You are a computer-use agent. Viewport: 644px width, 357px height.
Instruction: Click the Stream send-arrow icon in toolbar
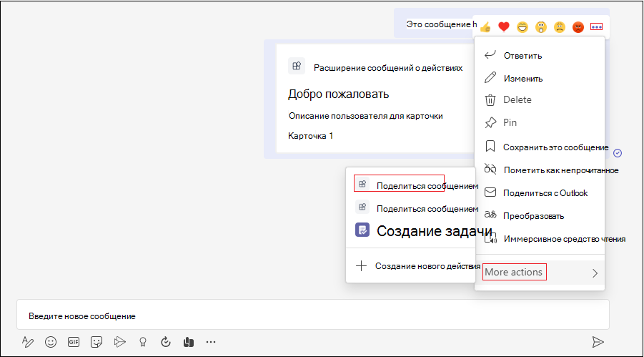pos(119,341)
